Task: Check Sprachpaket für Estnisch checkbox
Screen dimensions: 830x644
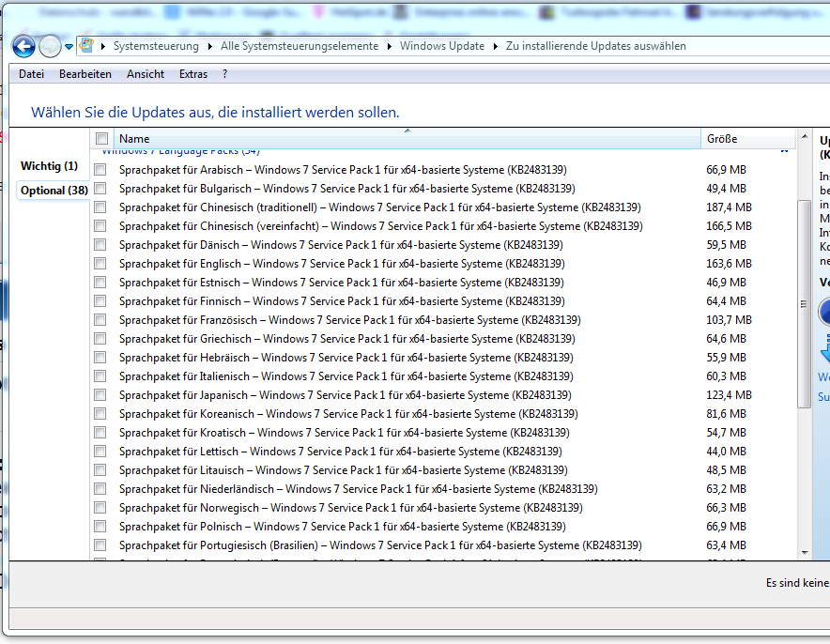Action: pos(100,282)
